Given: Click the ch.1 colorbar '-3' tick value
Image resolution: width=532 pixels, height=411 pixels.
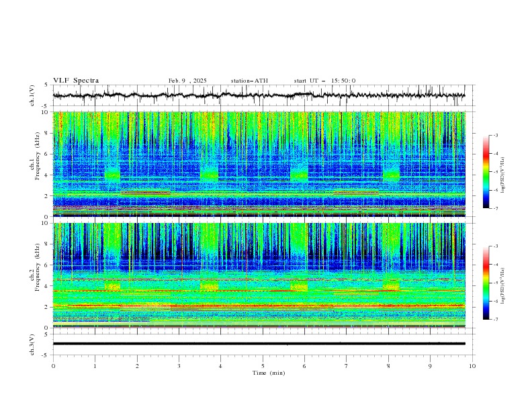Looking at the screenshot, I should pyautogui.click(x=495, y=135).
